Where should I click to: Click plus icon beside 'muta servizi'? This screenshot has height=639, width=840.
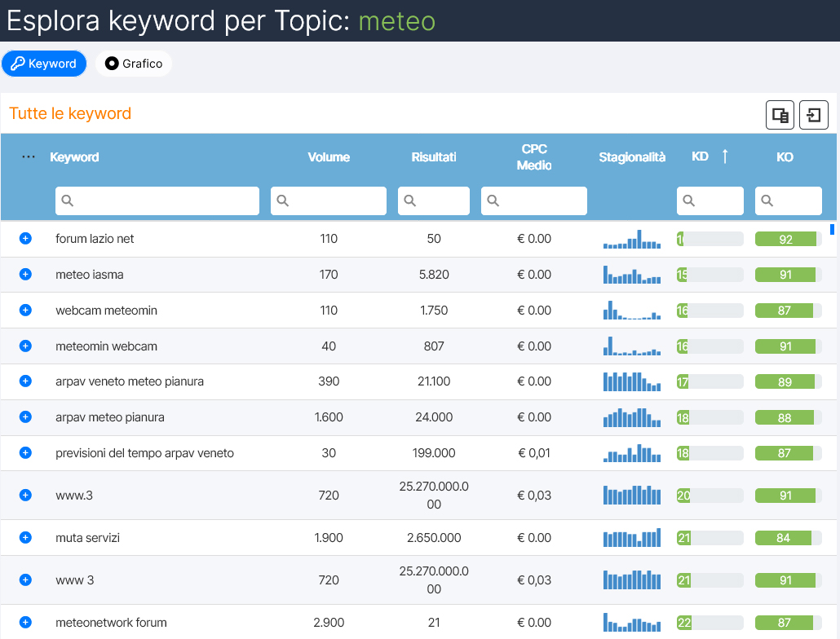point(25,538)
